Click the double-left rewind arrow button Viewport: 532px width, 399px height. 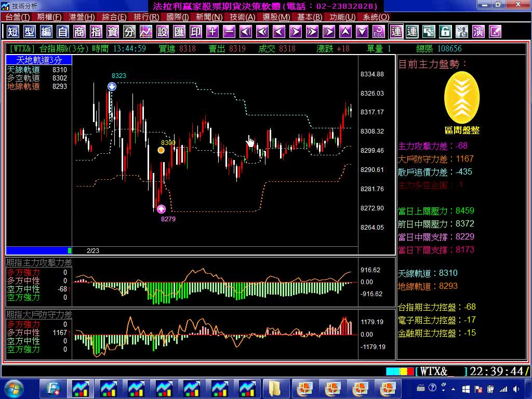coord(262,32)
